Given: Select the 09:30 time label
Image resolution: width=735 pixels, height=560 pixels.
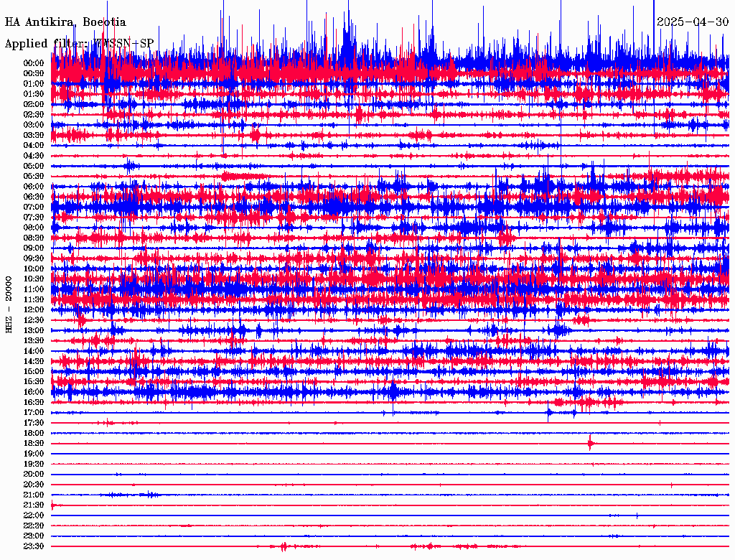Looking at the screenshot, I should (x=34, y=259).
